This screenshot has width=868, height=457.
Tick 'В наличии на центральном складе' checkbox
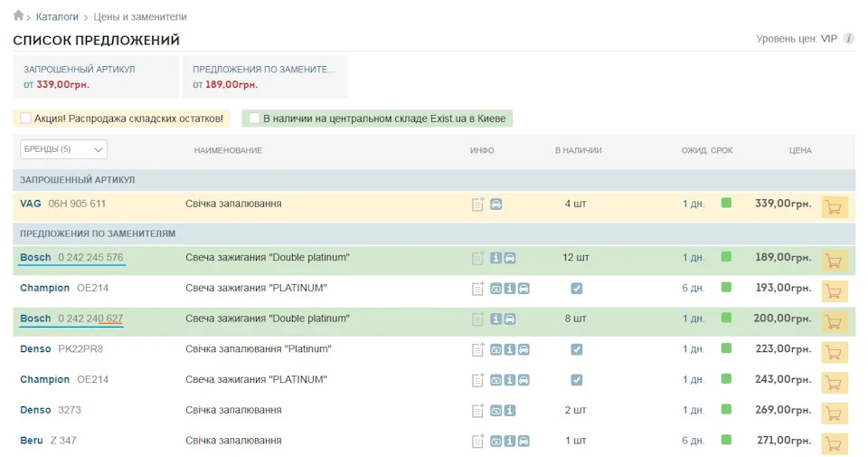pyautogui.click(x=254, y=118)
